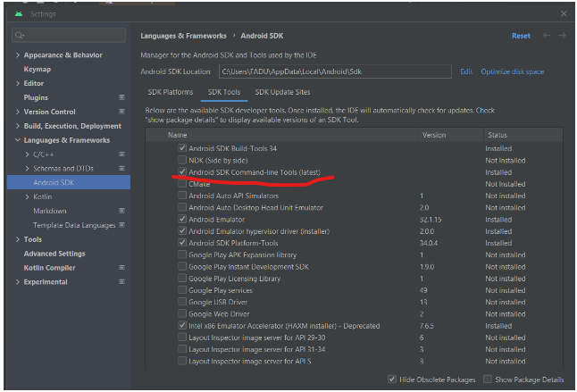Click the Android Studio logo in title bar

(19, 14)
